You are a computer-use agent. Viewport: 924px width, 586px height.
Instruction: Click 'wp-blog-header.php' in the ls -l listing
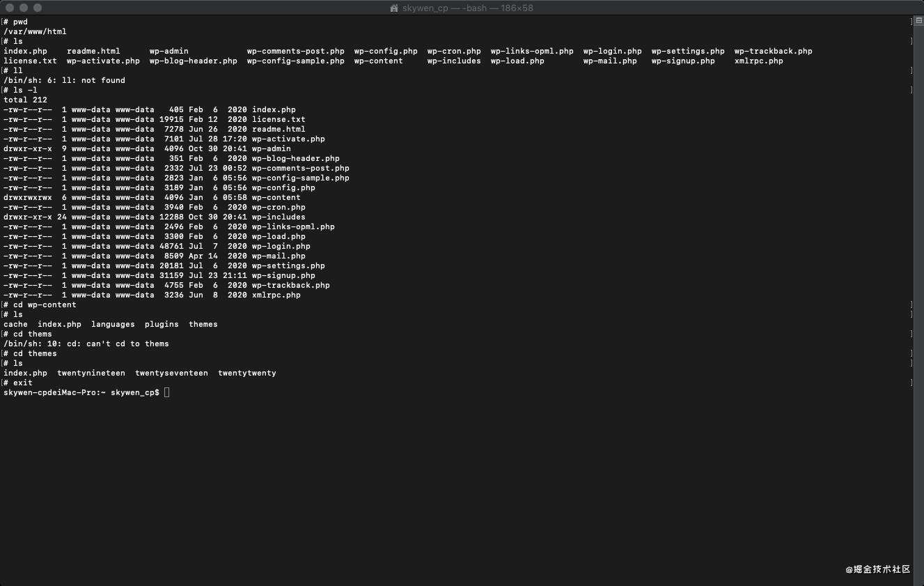(296, 158)
